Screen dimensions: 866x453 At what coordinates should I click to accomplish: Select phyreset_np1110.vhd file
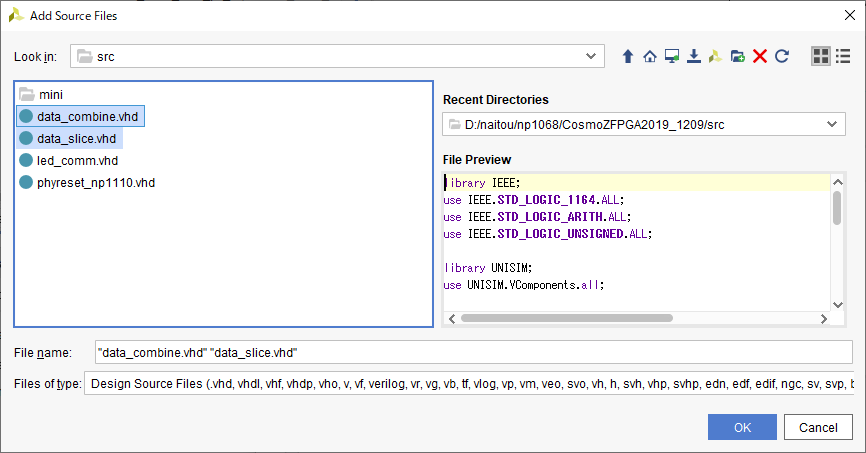(x=87, y=183)
